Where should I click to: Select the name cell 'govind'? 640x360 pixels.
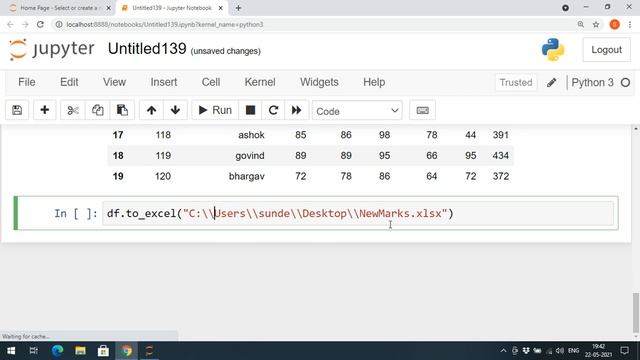pyautogui.click(x=249, y=156)
